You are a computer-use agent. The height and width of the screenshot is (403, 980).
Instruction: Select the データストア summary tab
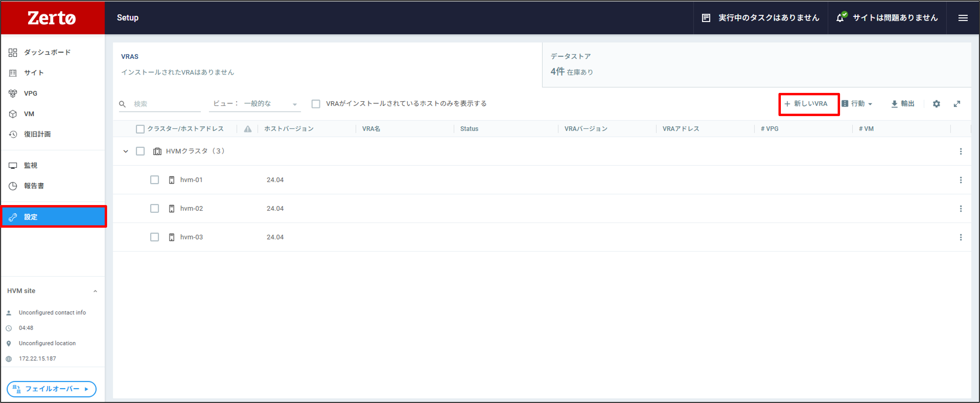(756, 65)
